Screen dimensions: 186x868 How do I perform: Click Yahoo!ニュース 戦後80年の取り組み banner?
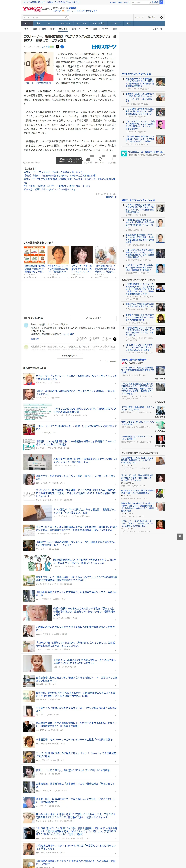pyautogui.click(x=143, y=153)
